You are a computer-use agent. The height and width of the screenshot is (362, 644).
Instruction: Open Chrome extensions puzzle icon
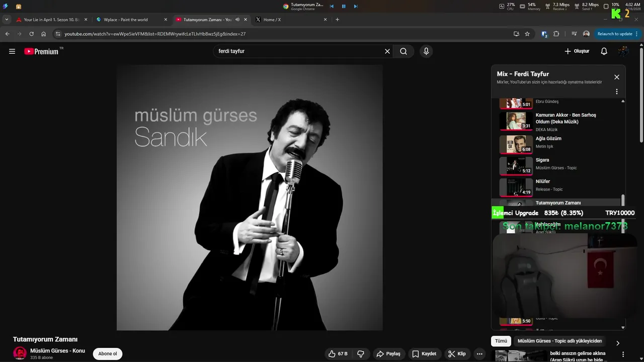coord(556,34)
